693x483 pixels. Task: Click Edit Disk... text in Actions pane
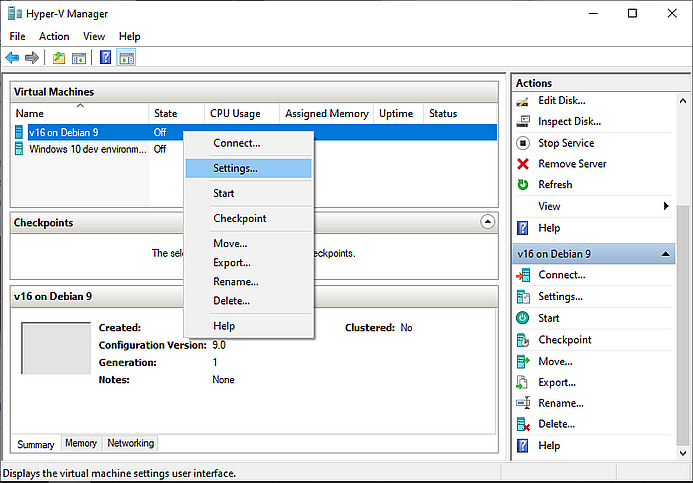pos(562,101)
